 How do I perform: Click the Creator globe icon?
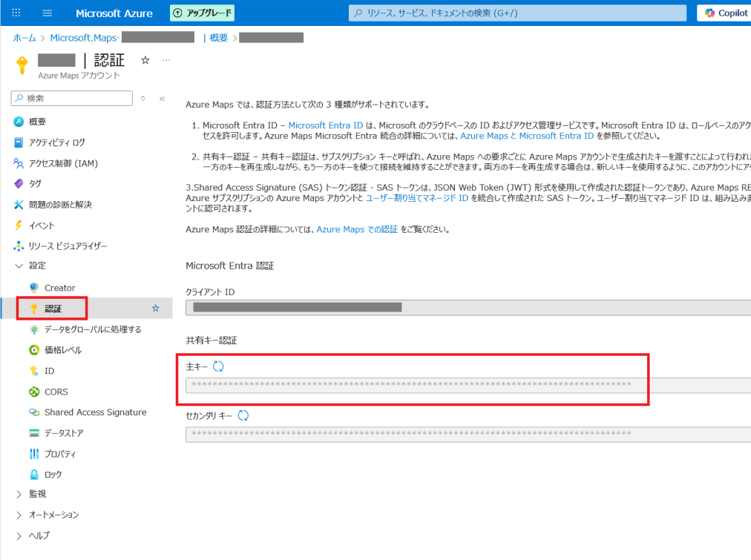(x=34, y=288)
